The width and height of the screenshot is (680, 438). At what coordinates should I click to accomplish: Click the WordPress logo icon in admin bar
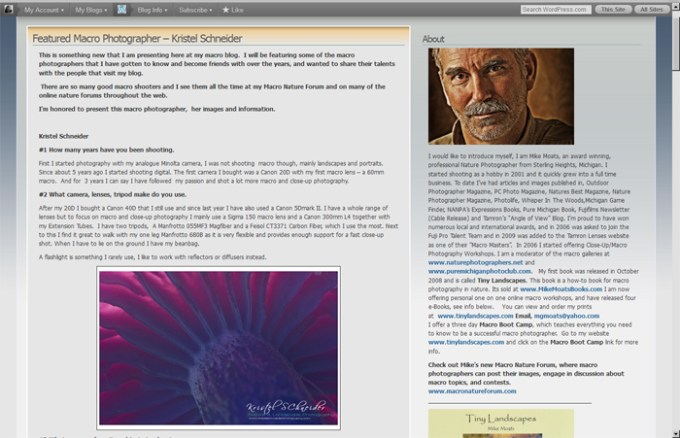pyautogui.click(x=9, y=9)
